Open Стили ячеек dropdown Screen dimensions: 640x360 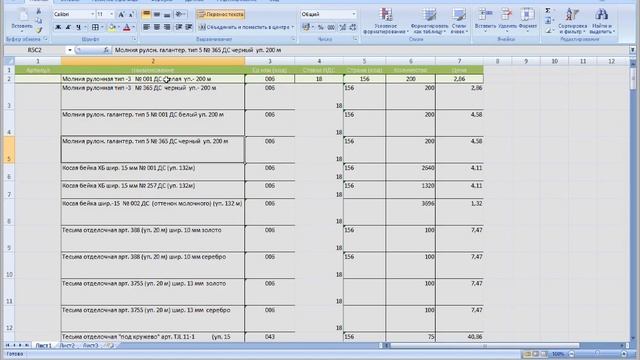[459, 20]
